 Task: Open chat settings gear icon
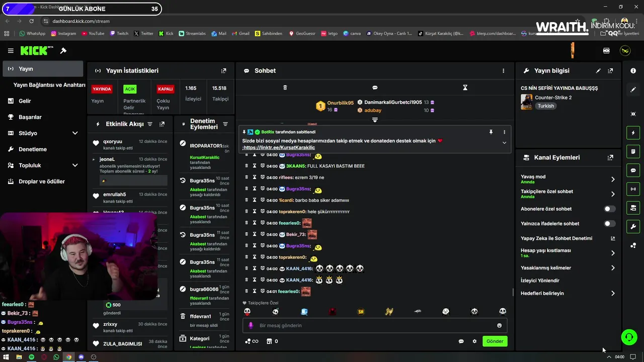[474, 341]
